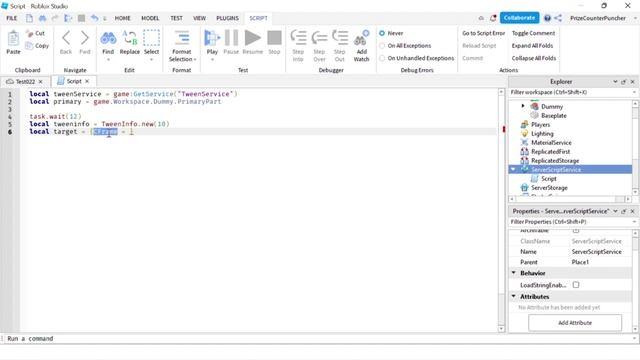Open the Find dropdown arrow

108,60
